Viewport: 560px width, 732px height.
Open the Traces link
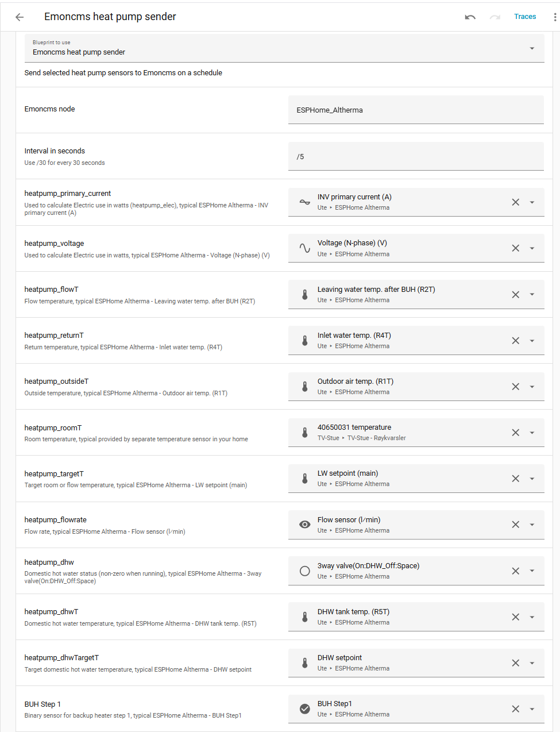[x=525, y=17]
